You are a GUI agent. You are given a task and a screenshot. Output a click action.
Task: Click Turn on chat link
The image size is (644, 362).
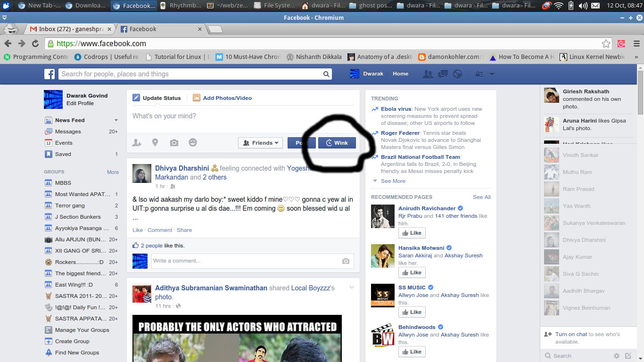(x=571, y=334)
